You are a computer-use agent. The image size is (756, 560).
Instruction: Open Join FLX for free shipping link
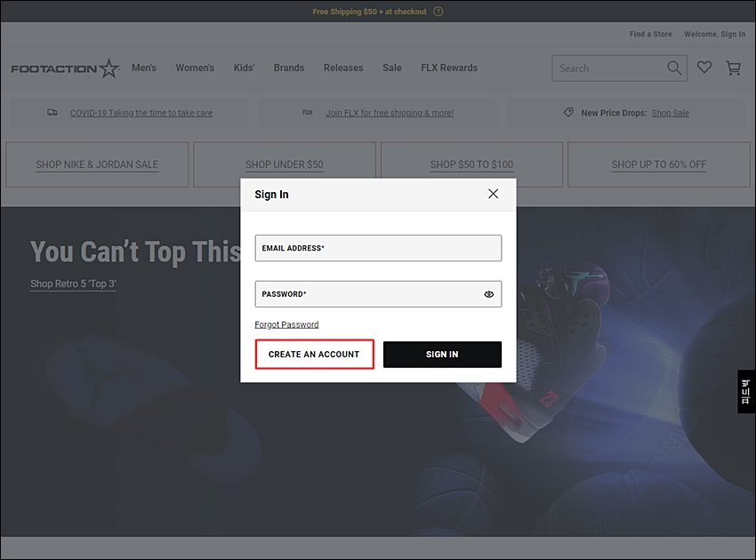point(390,113)
